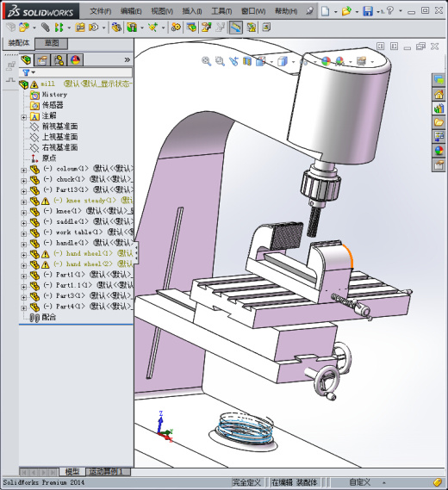
Task: Click the Move Component icon
Action: [x=93, y=28]
